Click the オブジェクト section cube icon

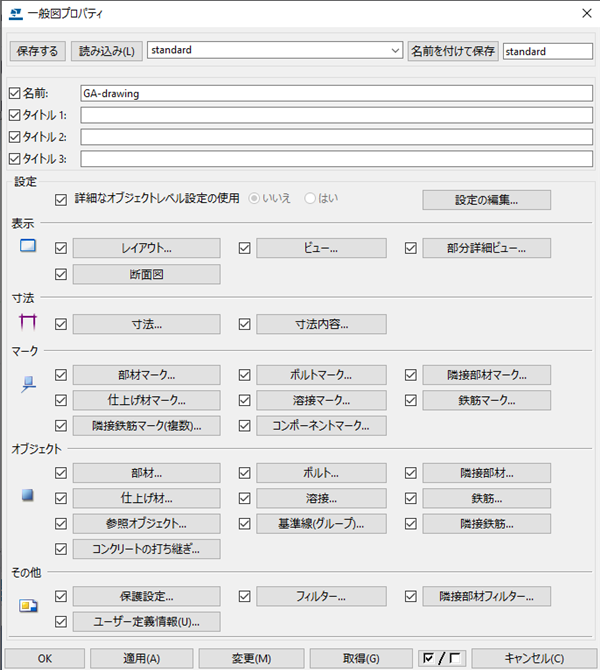28,495
